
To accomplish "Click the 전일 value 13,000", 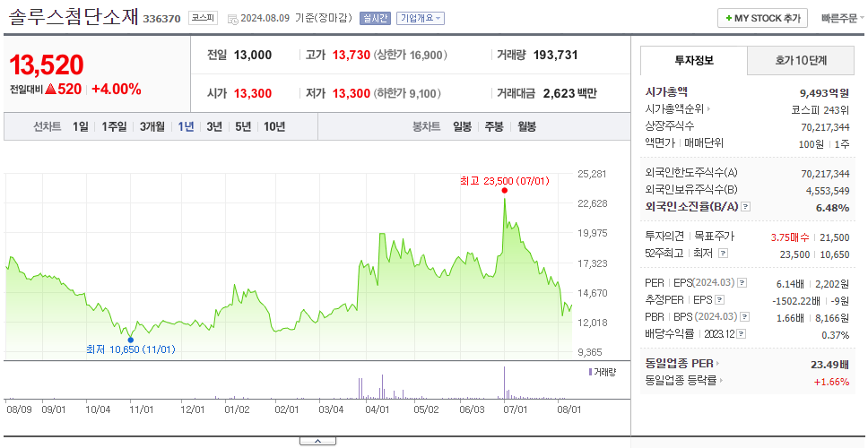I will (x=253, y=55).
